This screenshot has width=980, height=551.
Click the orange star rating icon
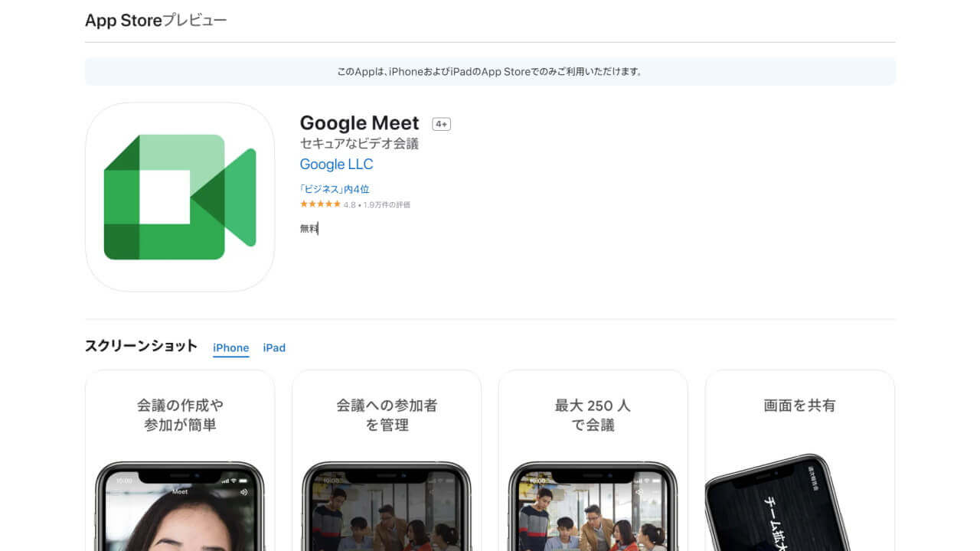click(x=322, y=204)
